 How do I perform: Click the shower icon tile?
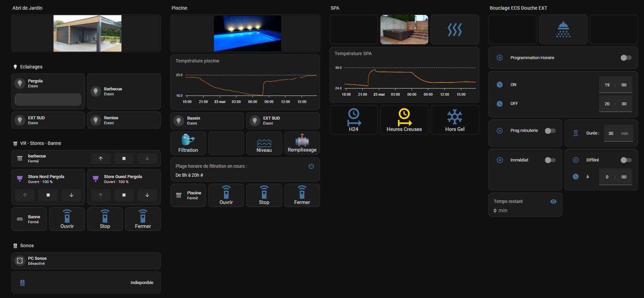[563, 30]
